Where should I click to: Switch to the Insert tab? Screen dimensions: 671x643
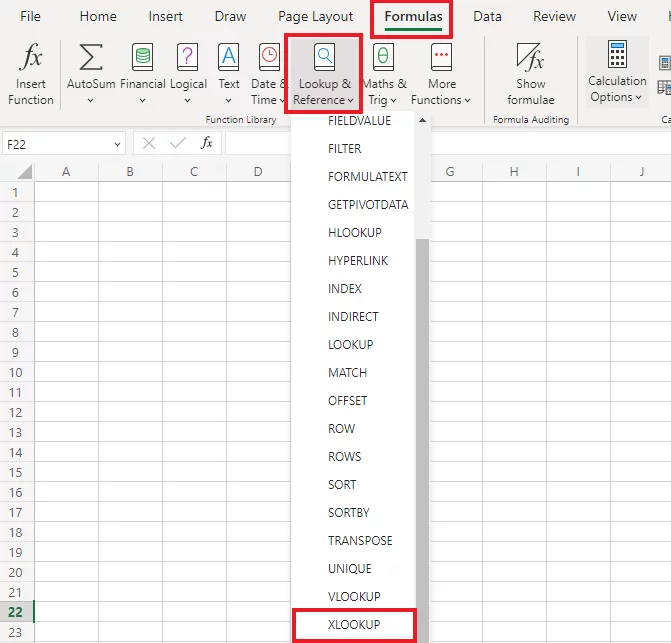(x=165, y=16)
